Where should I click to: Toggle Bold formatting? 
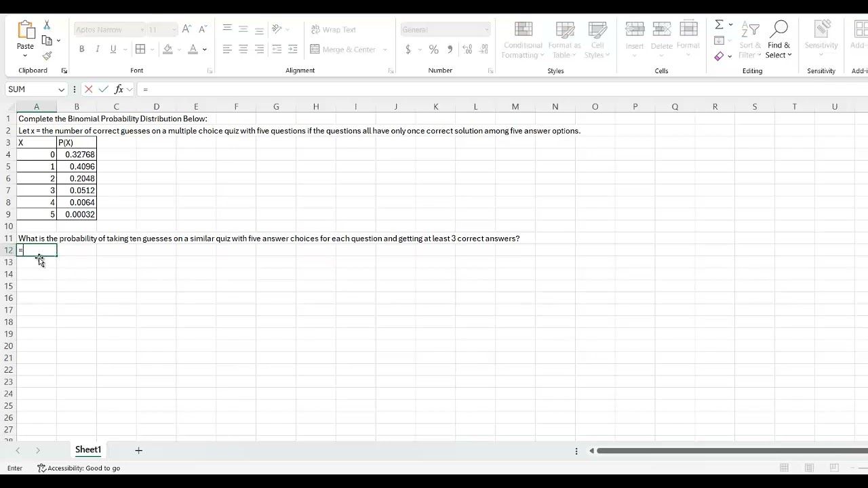pos(81,49)
